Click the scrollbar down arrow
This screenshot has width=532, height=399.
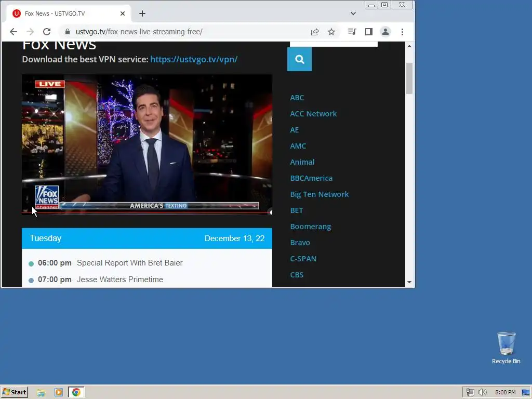point(409,282)
